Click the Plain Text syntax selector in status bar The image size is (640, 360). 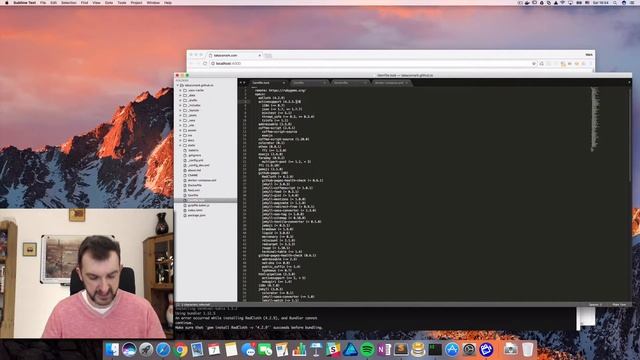tap(619, 304)
